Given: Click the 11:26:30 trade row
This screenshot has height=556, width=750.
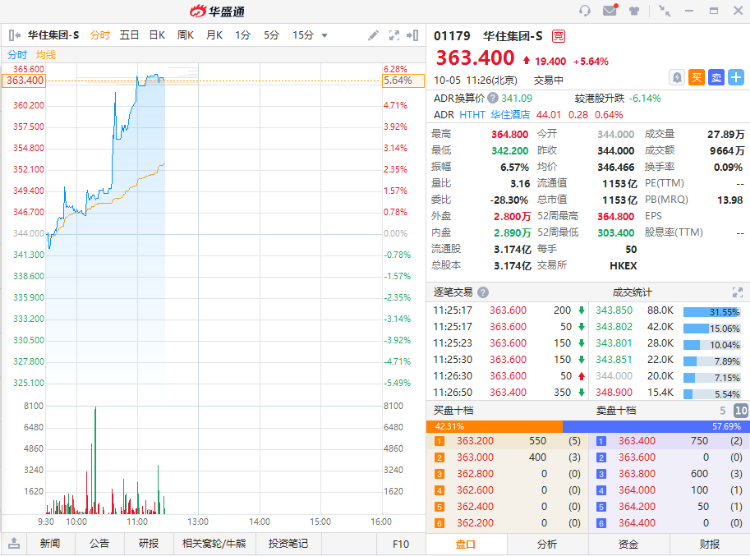Looking at the screenshot, I should pos(509,376).
